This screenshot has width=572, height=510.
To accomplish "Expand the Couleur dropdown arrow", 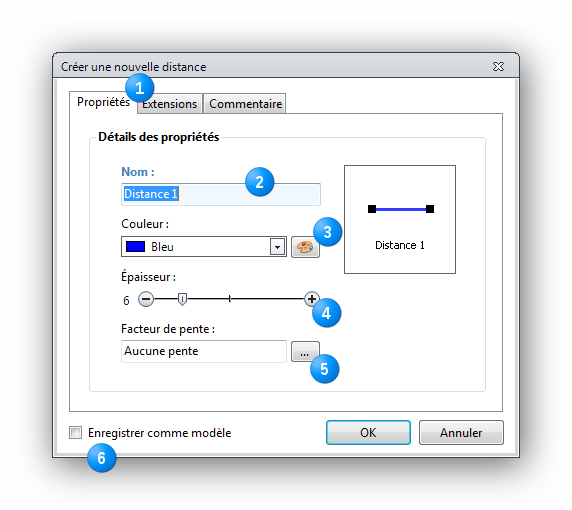I will (278, 247).
